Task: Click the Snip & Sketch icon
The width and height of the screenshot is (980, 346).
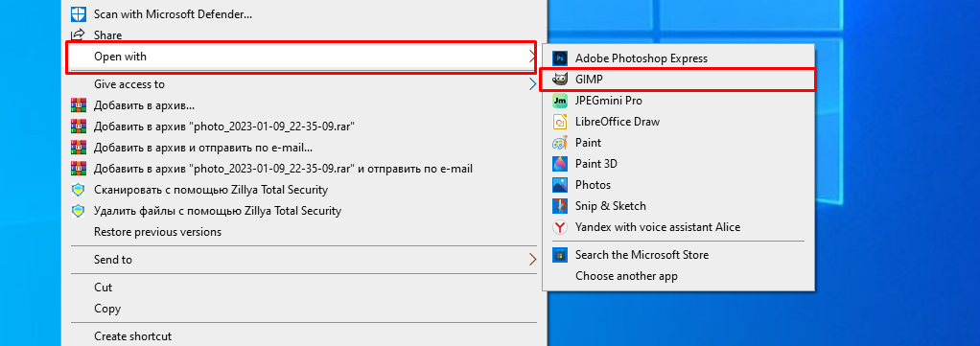Action: 560,206
